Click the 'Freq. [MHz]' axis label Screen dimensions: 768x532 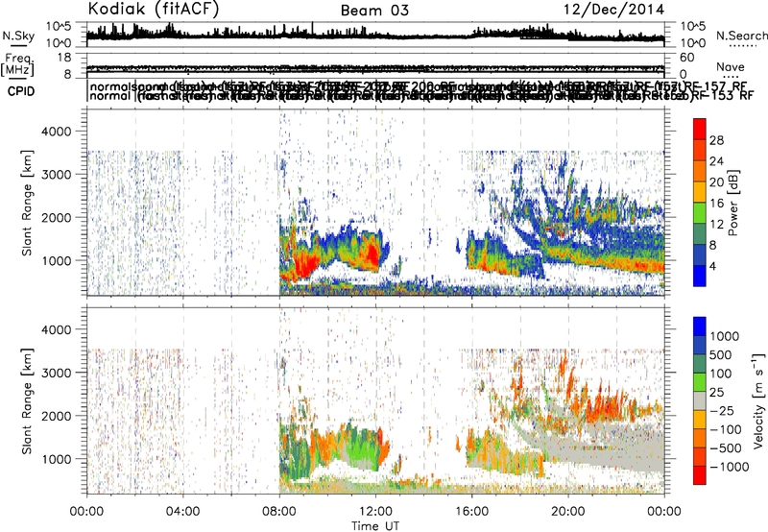point(17,65)
